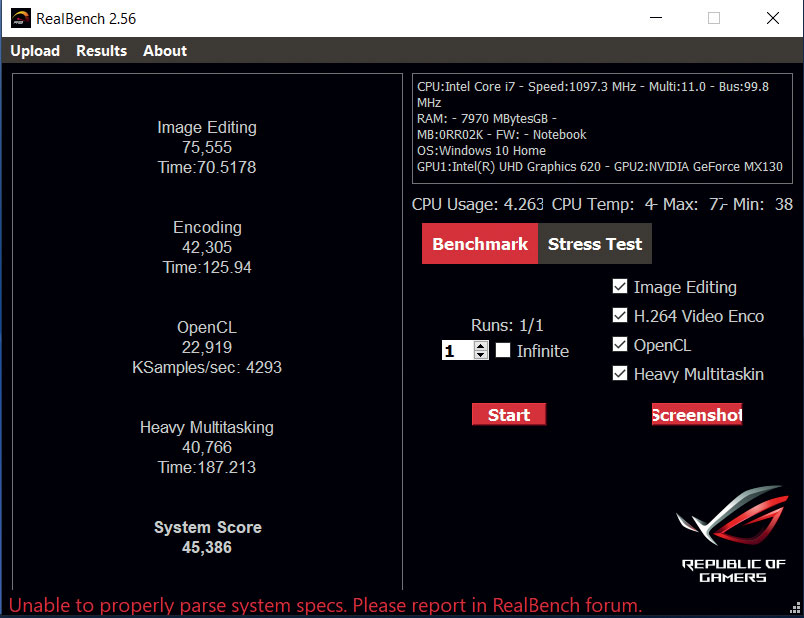Select the Heavy Multitasking score 40,766
The height and width of the screenshot is (618, 804).
pos(207,447)
